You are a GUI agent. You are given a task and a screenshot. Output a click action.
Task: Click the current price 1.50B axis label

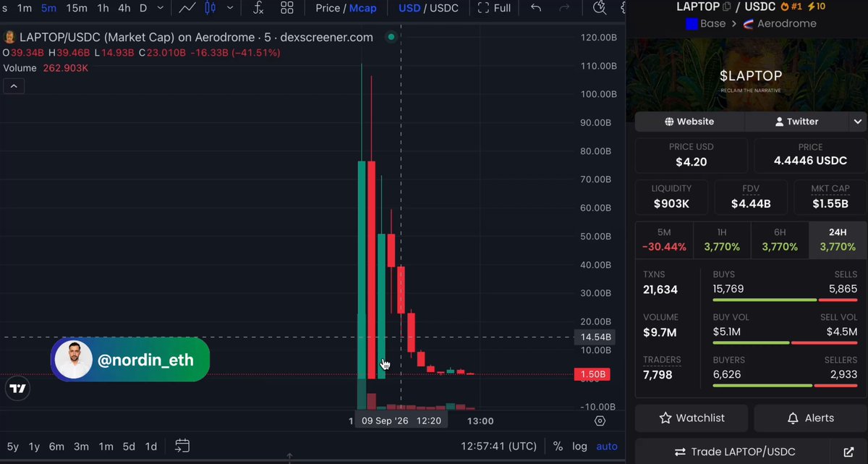point(593,374)
